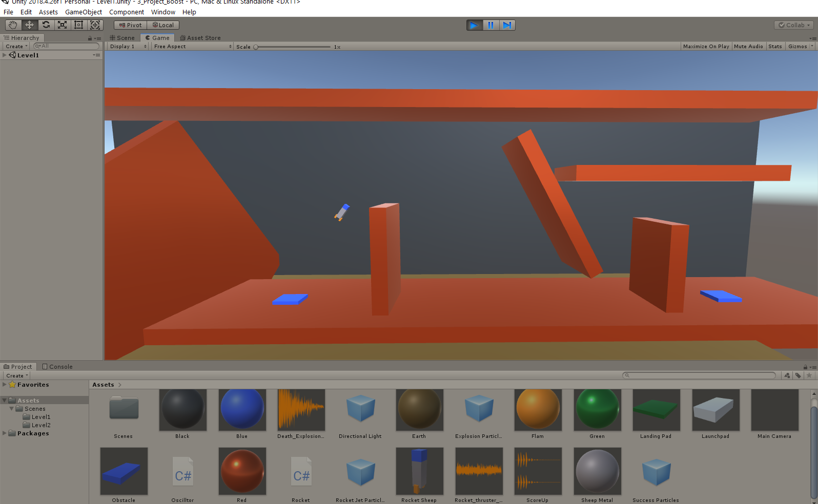
Task: Advance one frame with Step button
Action: (507, 25)
